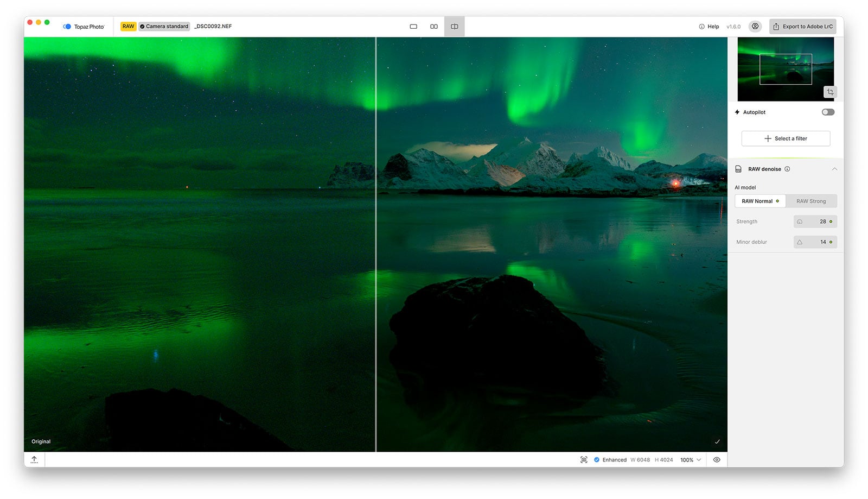The height and width of the screenshot is (499, 868).
Task: Open the crop tool on navigator
Action: click(830, 92)
